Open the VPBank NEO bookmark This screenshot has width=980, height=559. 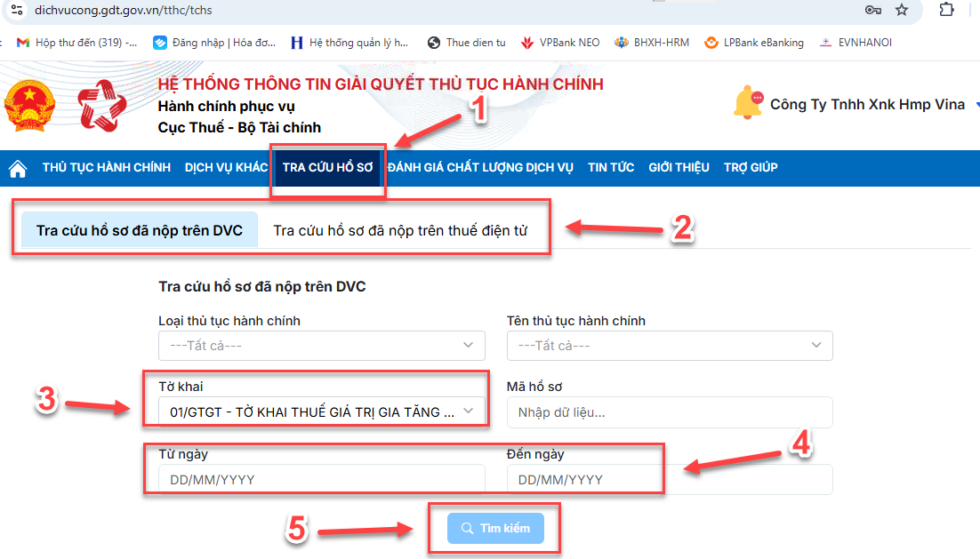(560, 43)
